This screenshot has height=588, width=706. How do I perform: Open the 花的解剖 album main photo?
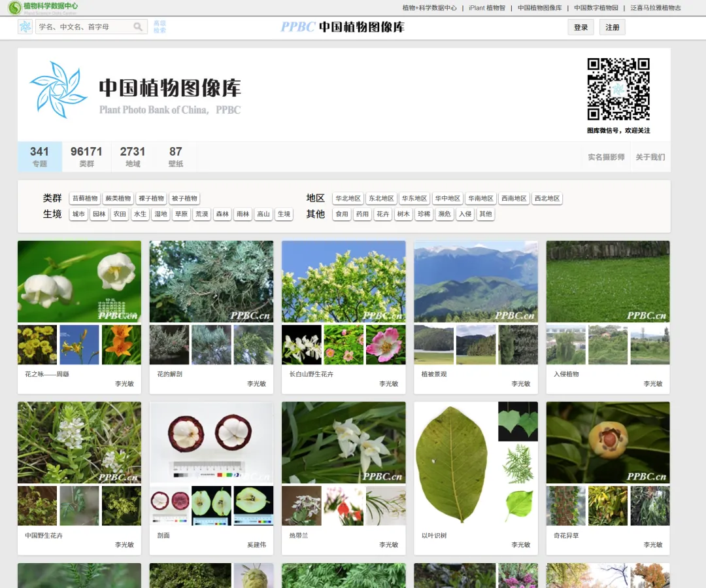(211, 282)
